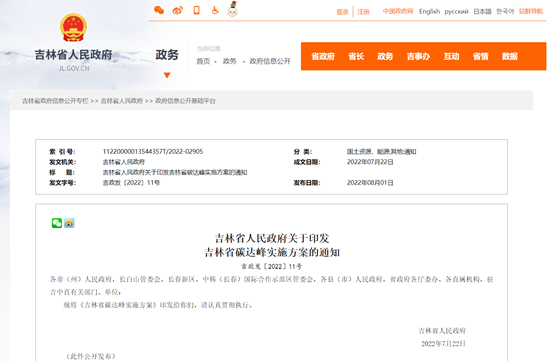The image size is (550, 361).
Task: Switch to 日本語 language
Action: pos(482,12)
